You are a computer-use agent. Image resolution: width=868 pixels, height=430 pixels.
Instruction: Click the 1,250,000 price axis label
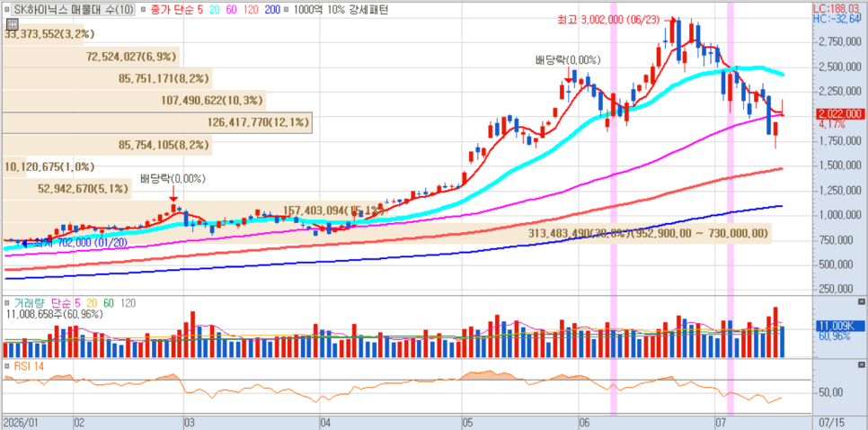pos(841,191)
